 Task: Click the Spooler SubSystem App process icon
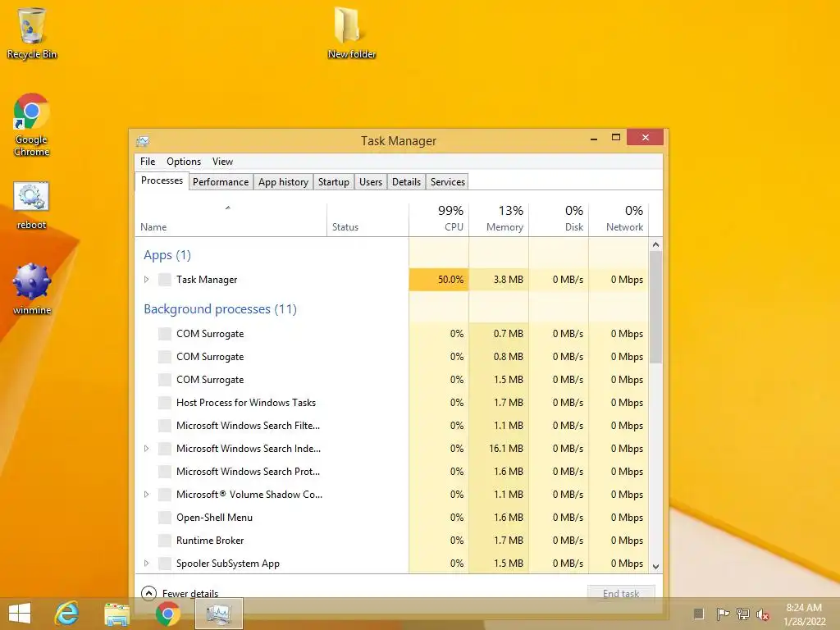[165, 564]
